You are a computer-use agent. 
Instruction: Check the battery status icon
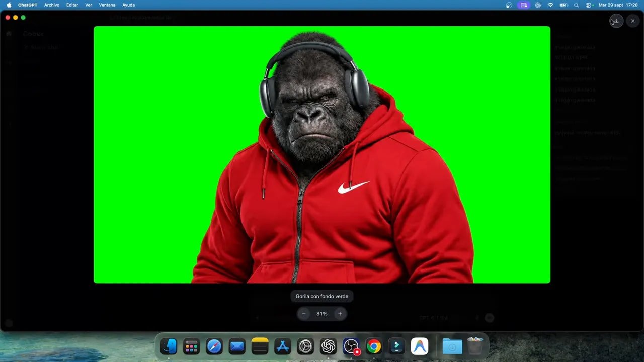tap(564, 5)
